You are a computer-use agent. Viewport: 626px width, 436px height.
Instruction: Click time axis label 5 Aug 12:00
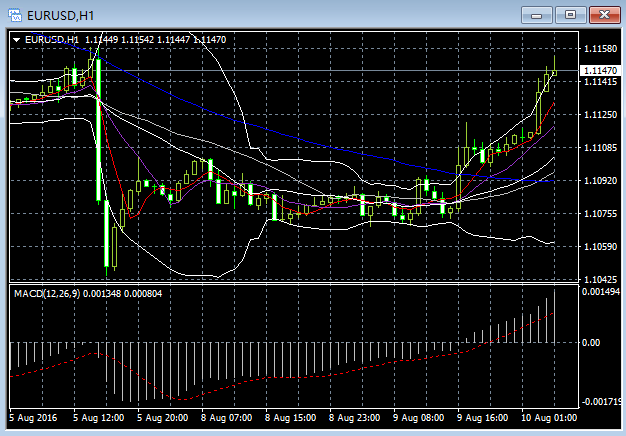(x=98, y=418)
